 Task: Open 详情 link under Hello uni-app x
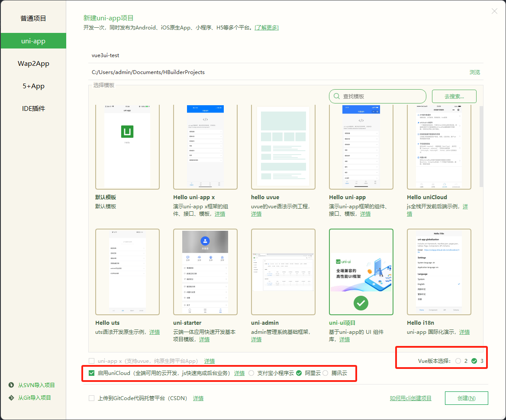[220, 214]
